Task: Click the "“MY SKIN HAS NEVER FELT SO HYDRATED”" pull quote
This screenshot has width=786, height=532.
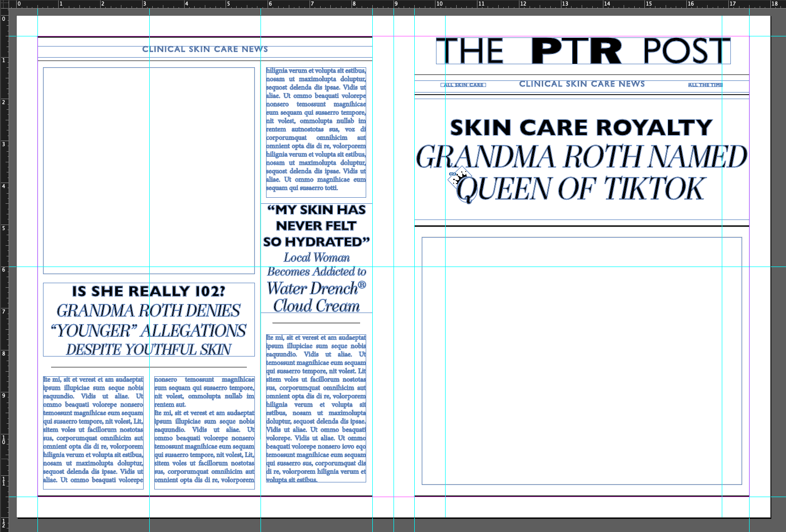Action: [317, 226]
